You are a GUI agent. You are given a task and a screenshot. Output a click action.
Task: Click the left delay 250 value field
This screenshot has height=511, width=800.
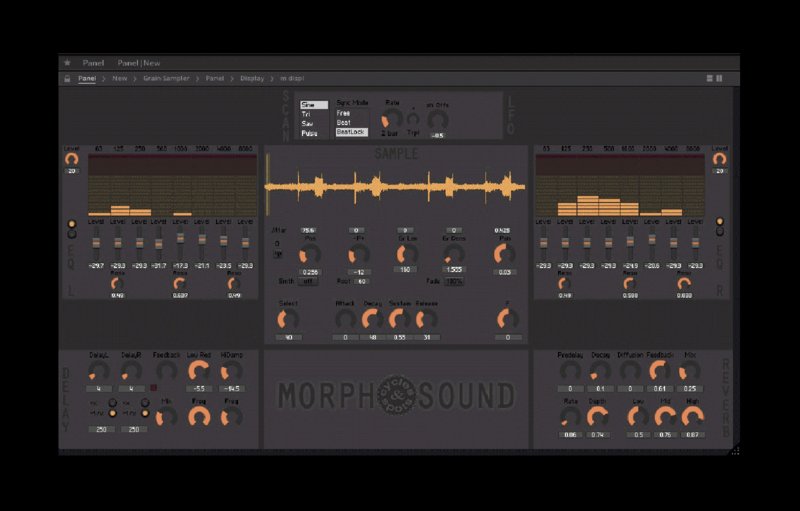[x=102, y=429]
